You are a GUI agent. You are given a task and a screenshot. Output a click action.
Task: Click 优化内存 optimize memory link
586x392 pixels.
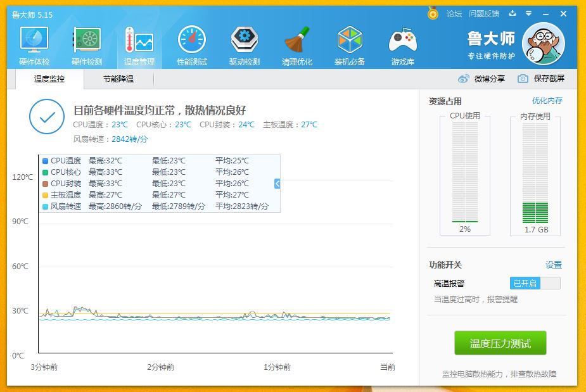click(547, 101)
